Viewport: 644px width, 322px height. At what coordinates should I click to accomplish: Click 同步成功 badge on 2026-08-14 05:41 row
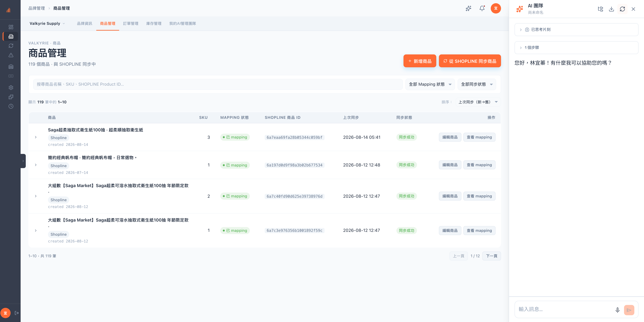(x=407, y=137)
